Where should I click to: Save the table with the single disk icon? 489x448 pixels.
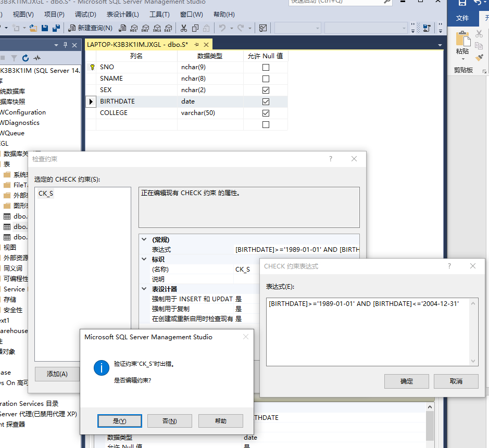(45, 28)
